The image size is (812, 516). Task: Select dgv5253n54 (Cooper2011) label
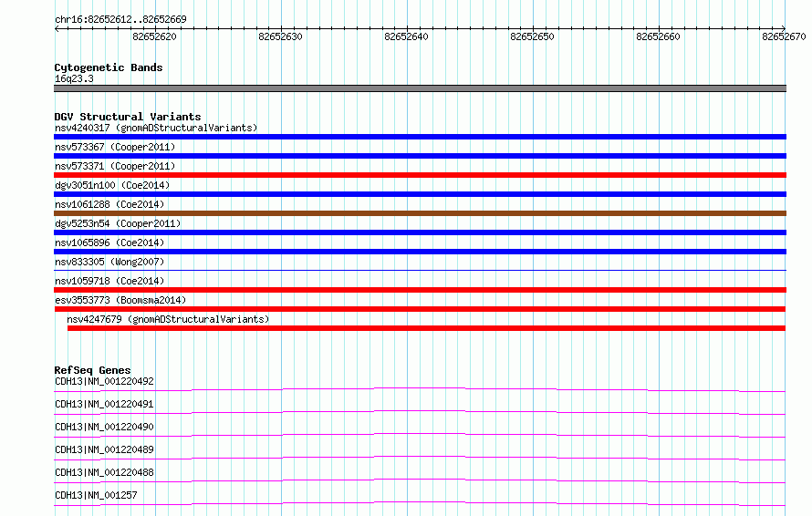pyautogui.click(x=118, y=223)
